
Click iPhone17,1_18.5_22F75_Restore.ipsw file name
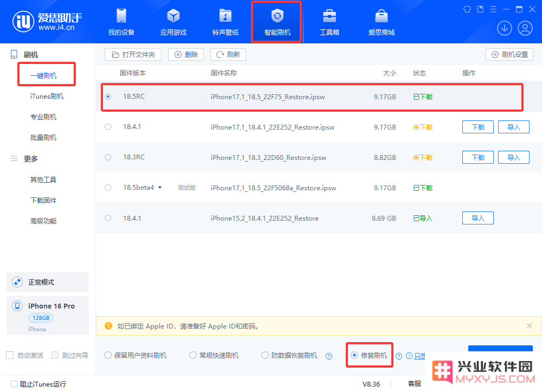click(268, 97)
